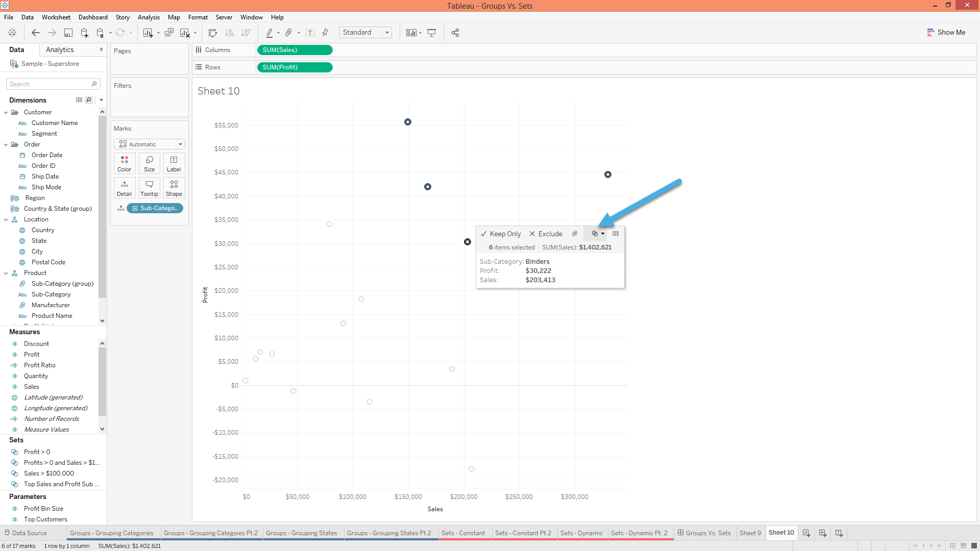Viewport: 980px width, 551px height.
Task: Click the Search fields input box
Action: (53, 84)
